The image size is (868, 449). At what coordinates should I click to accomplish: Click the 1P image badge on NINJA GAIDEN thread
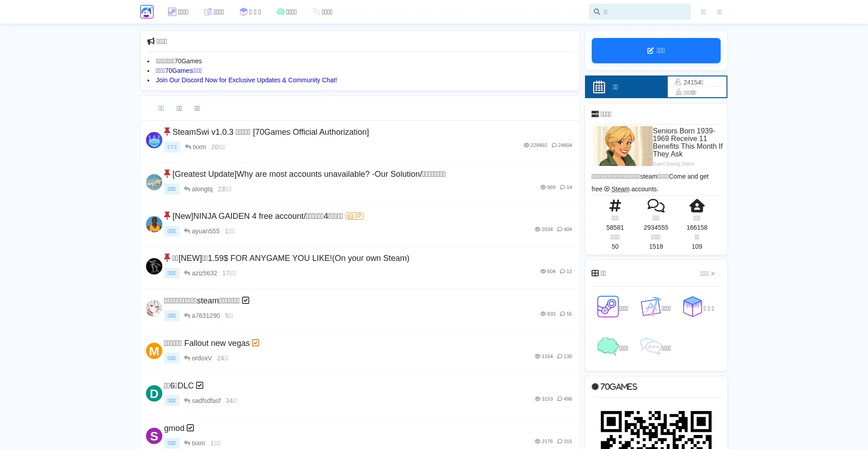point(354,216)
